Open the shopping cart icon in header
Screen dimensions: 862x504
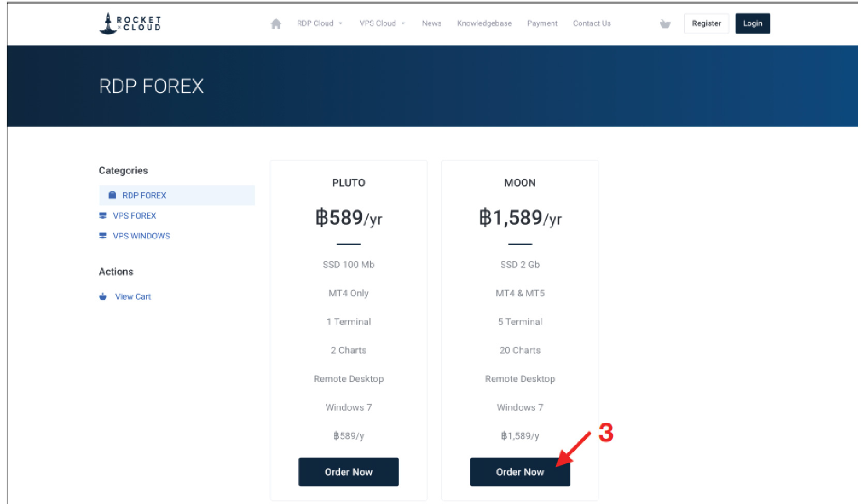665,24
